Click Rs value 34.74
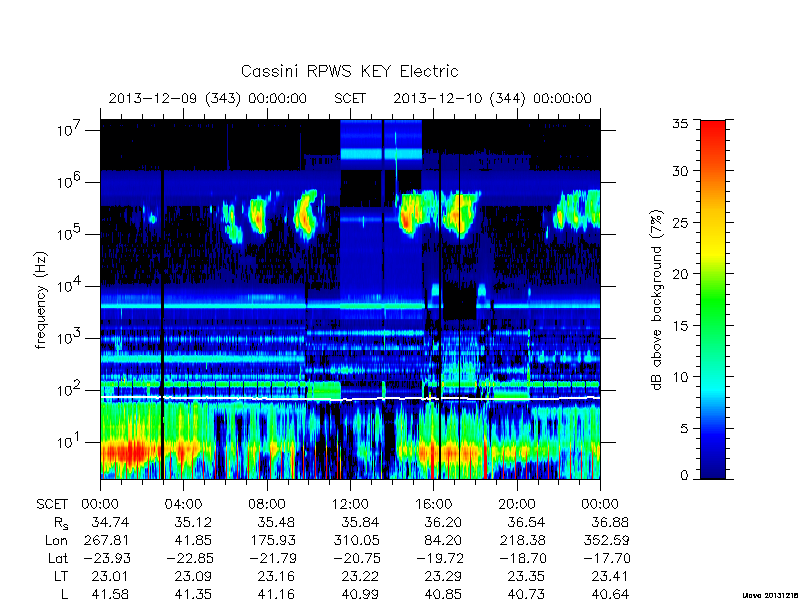 pyautogui.click(x=110, y=522)
